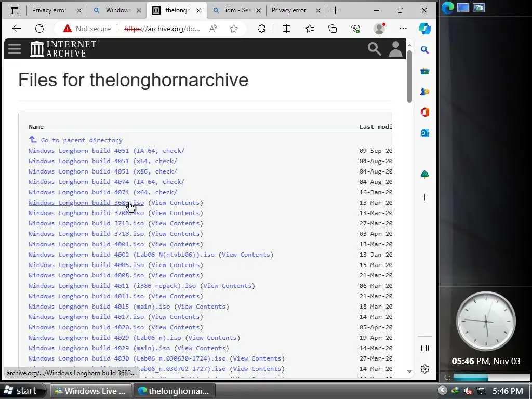Screen dimensions: 532x399
Task: Click the Name column header
Action: click(x=36, y=127)
